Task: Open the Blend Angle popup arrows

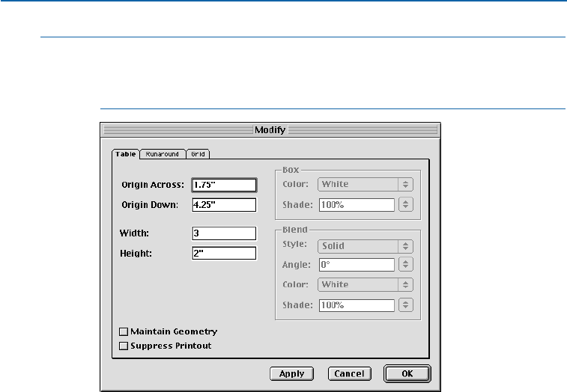Action: click(406, 265)
